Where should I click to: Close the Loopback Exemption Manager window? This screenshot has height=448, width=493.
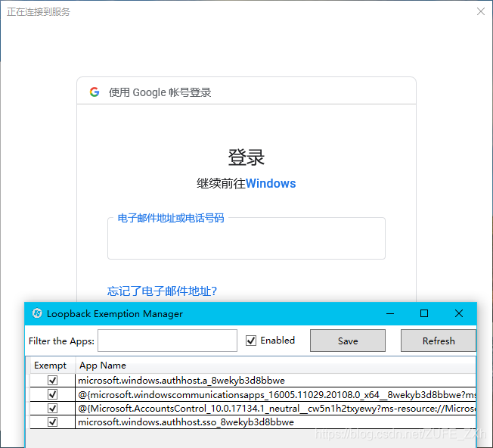458,313
